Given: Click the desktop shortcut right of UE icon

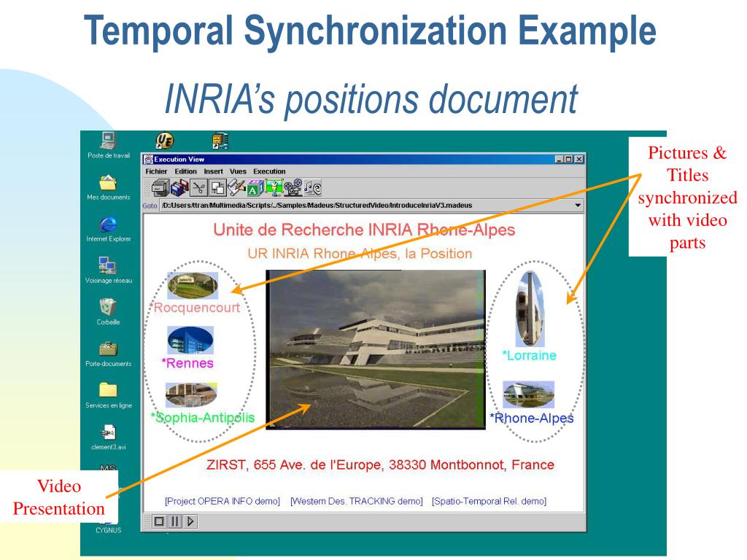Looking at the screenshot, I should point(220,141).
